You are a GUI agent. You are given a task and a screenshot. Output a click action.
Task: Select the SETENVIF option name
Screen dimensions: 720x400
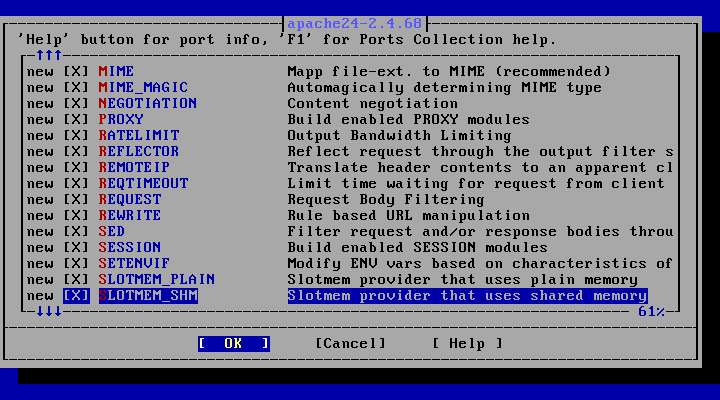point(134,264)
